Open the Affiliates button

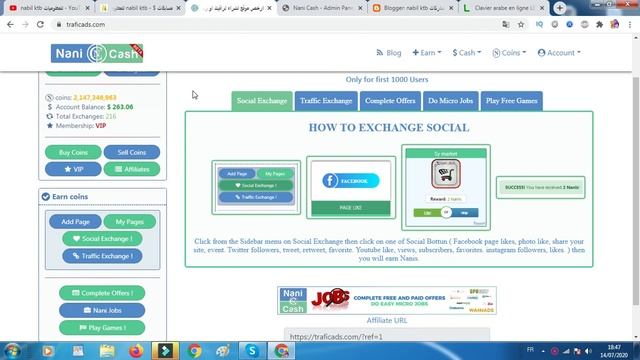pos(132,169)
